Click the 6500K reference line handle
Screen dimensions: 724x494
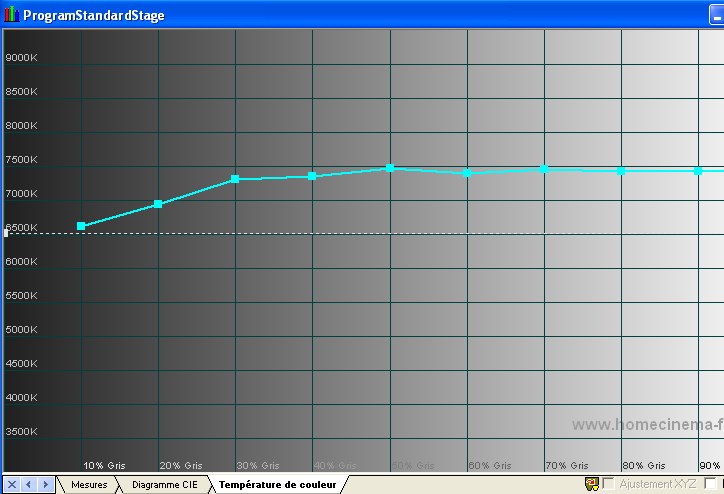tap(6, 233)
